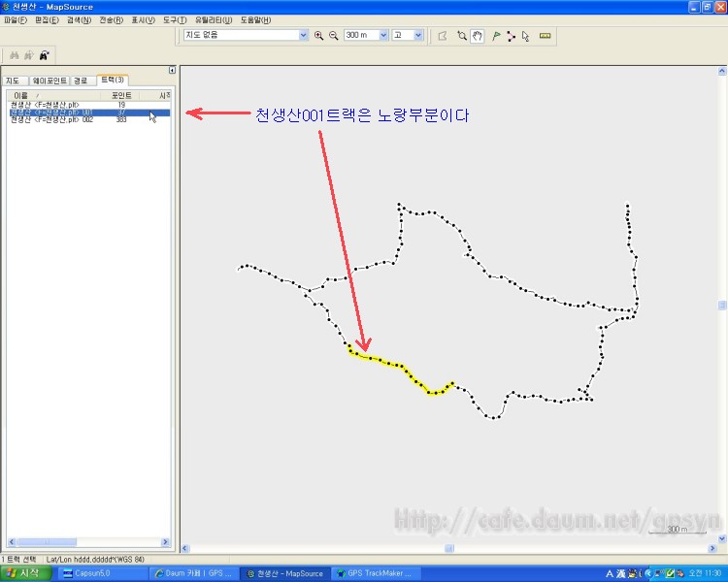This screenshot has width=728, height=582.
Task: Click the Zoom In magnifier icon
Action: tap(318, 36)
